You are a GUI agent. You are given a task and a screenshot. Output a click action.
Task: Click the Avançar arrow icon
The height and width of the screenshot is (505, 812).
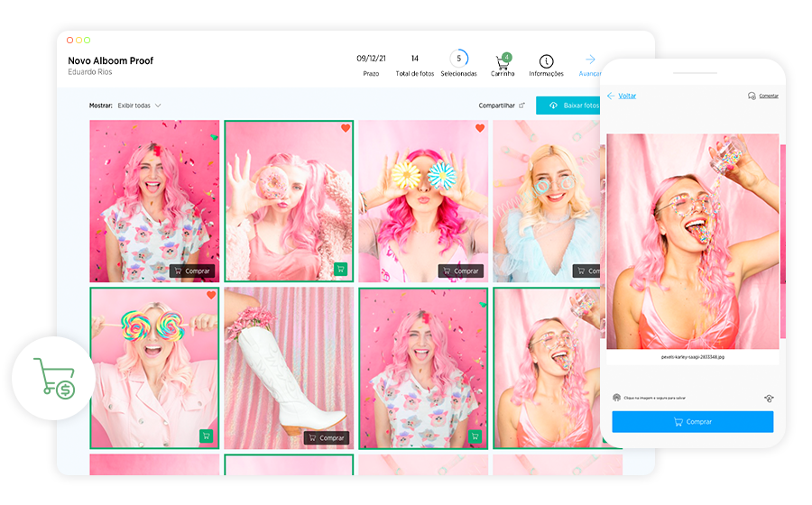click(x=590, y=60)
